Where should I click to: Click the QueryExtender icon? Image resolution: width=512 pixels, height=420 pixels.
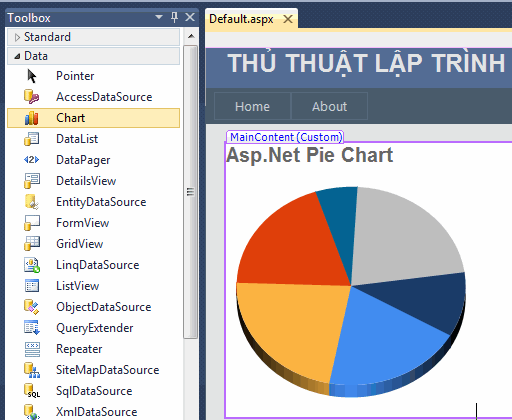pos(32,328)
